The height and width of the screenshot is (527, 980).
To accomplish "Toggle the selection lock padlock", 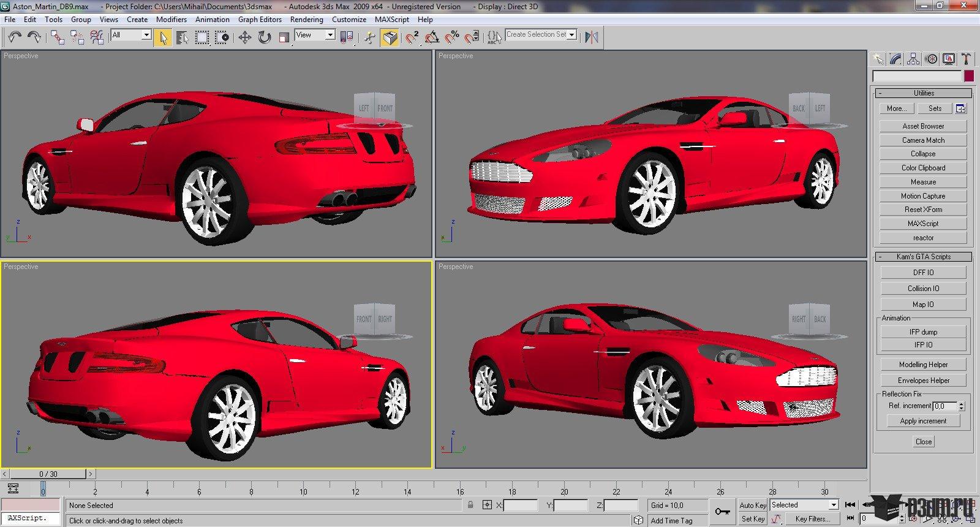I will coord(470,505).
